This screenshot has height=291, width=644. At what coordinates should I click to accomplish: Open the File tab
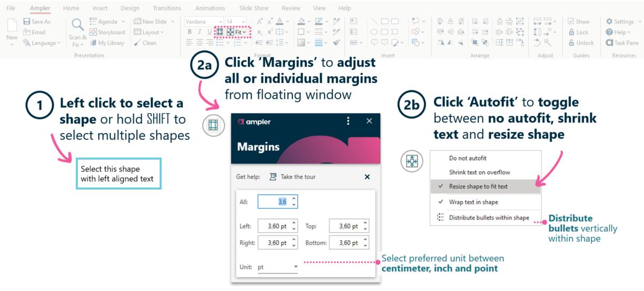[x=11, y=8]
